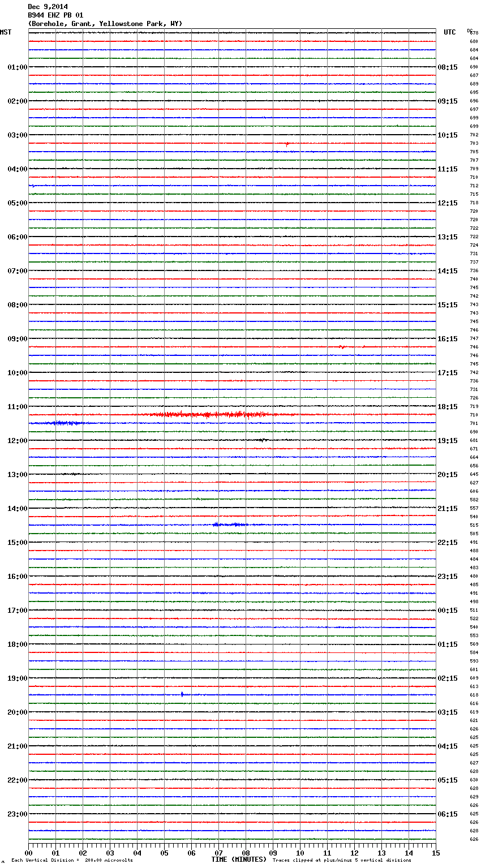This screenshot has height=868, width=481.
Task: Select the 09:00 MST time label
Action: [17, 338]
